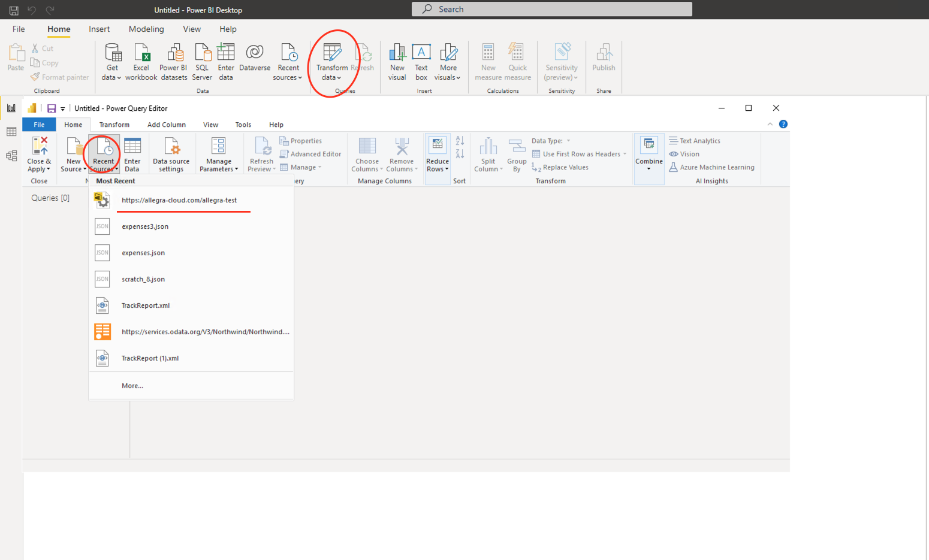Open the Dataverse connector

[x=254, y=60]
